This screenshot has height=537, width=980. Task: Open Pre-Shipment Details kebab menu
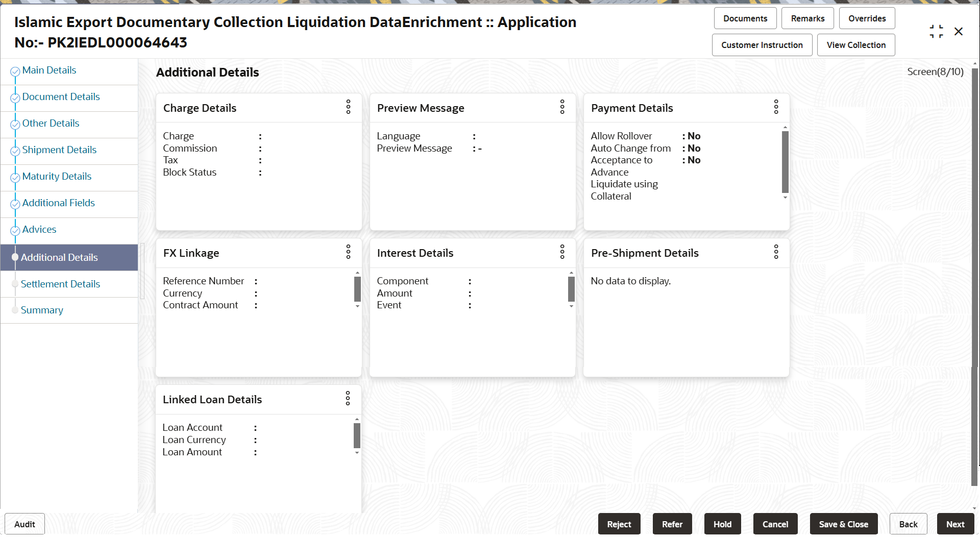776,252
